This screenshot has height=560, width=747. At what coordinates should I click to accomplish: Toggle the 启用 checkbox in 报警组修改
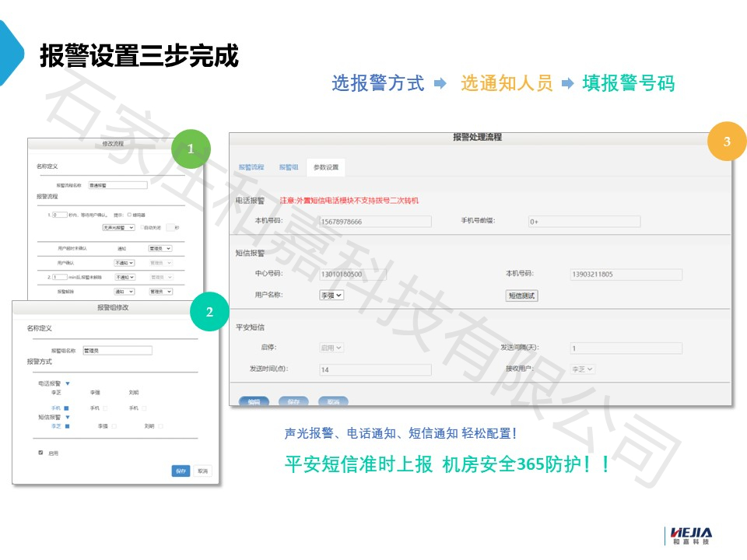coord(40,453)
